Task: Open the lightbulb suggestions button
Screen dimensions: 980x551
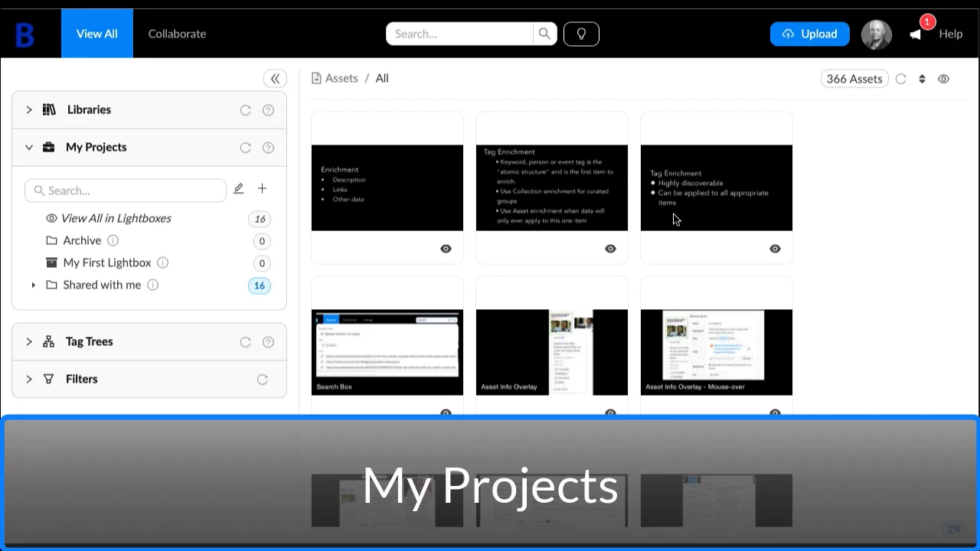Action: pyautogui.click(x=581, y=34)
